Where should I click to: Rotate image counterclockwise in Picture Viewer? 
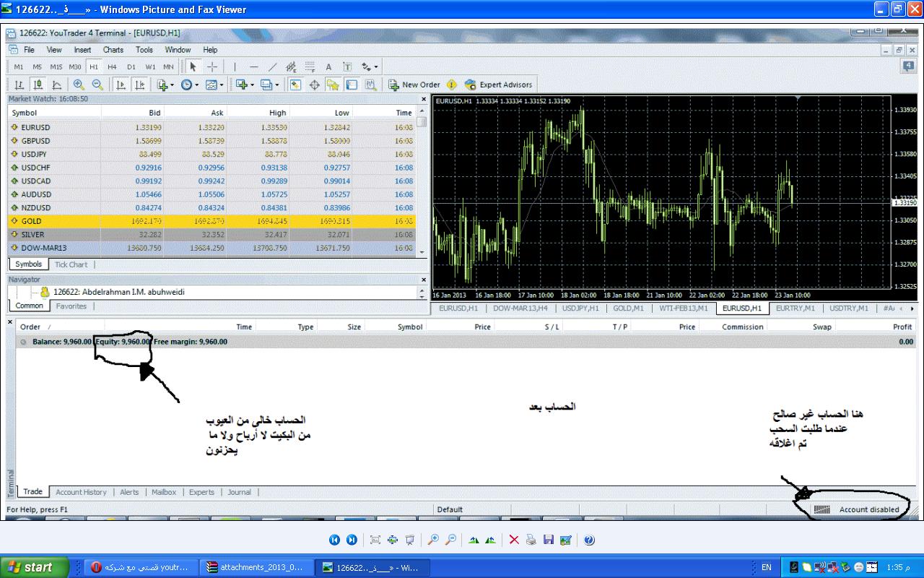[491, 540]
